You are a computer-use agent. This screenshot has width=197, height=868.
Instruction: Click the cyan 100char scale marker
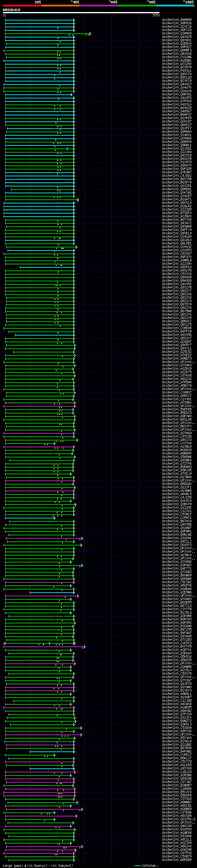tap(137, 865)
